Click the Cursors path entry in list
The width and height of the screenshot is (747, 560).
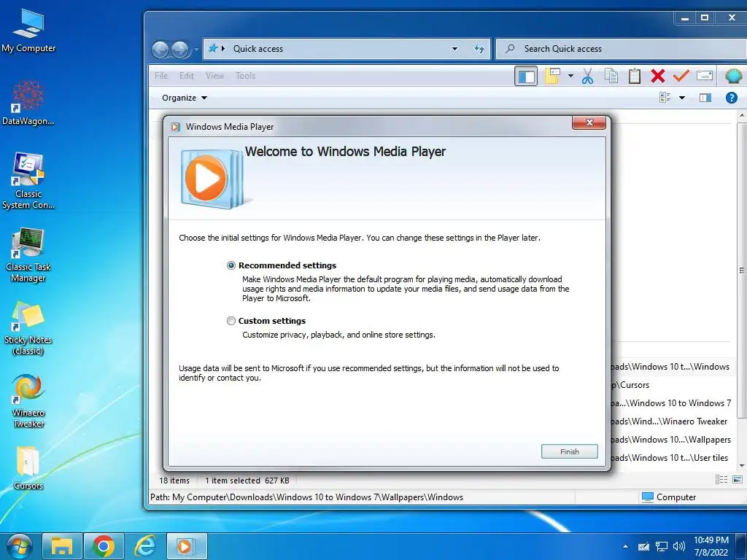click(631, 385)
